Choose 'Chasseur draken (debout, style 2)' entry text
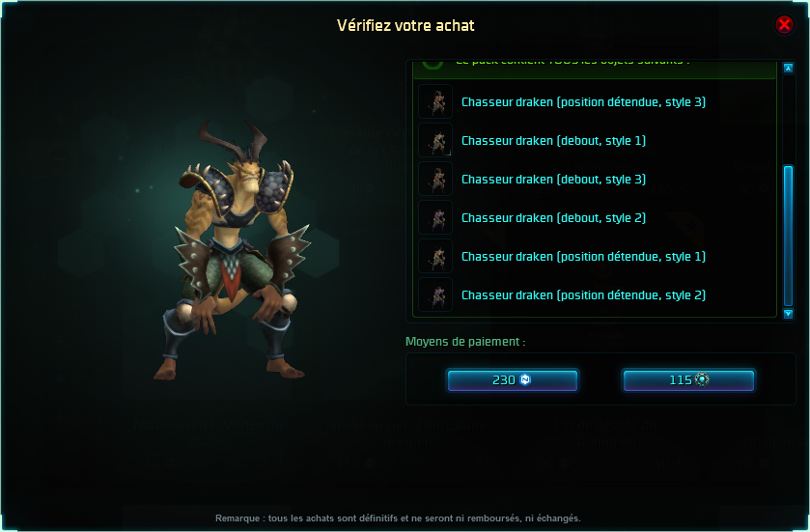810x532 pixels. (x=553, y=218)
